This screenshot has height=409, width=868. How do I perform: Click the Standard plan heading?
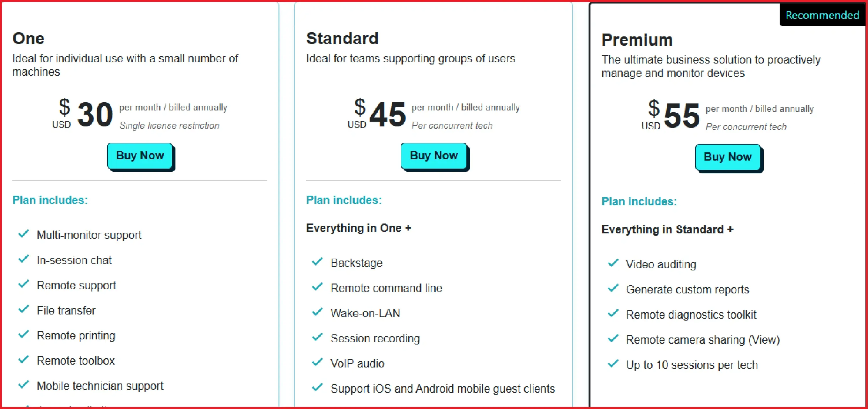pos(342,38)
